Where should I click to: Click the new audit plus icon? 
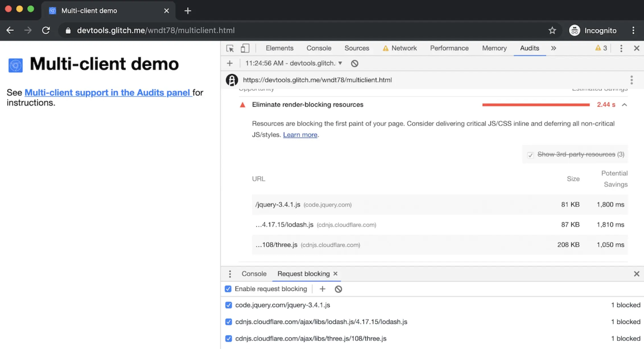[230, 63]
